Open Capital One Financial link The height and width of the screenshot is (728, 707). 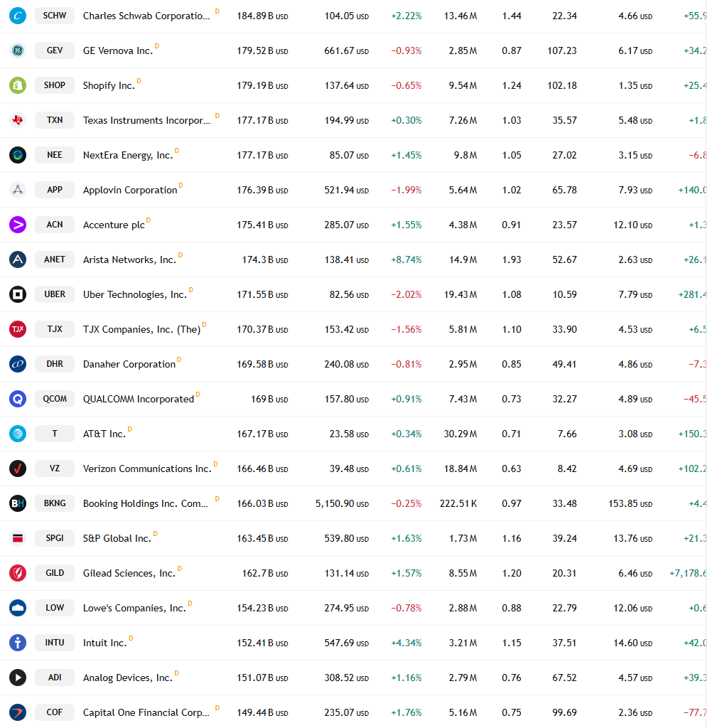(146, 712)
